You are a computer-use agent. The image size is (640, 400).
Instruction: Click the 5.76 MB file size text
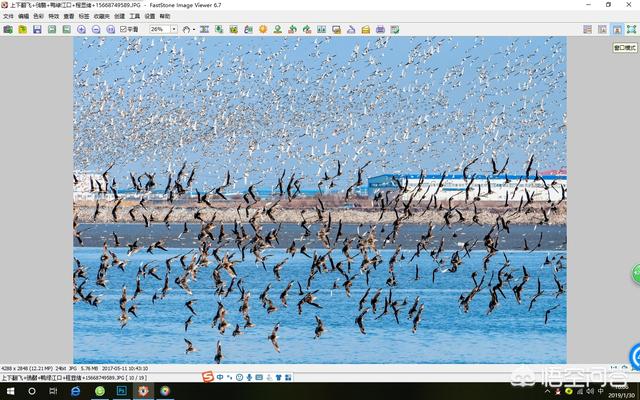[90, 368]
